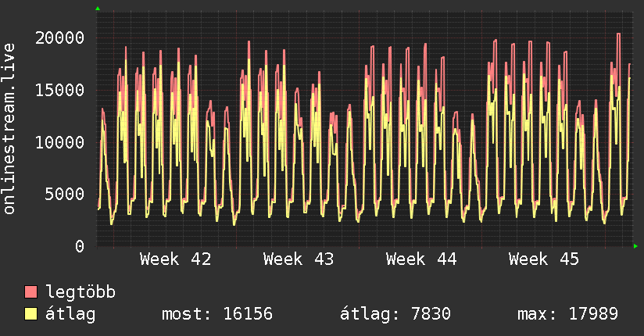
Task: Click the 20000 y-axis label
Action: pos(60,38)
